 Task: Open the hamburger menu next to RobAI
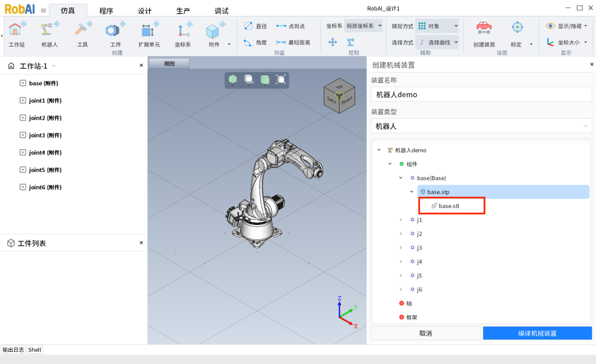coord(43,10)
